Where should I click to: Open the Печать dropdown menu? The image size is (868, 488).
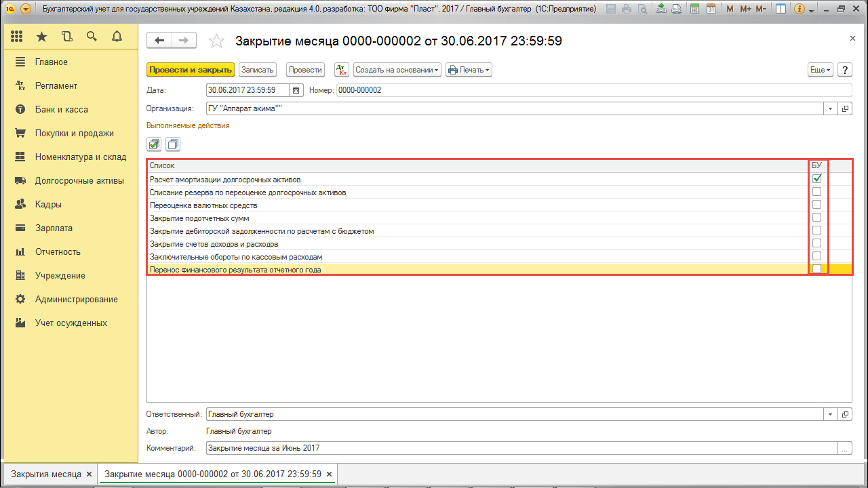click(x=468, y=70)
